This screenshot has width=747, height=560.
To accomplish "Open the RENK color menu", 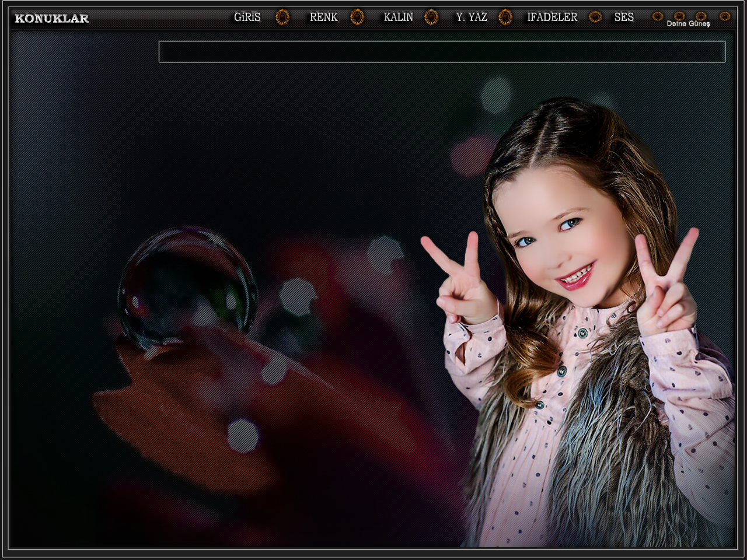I will (324, 17).
